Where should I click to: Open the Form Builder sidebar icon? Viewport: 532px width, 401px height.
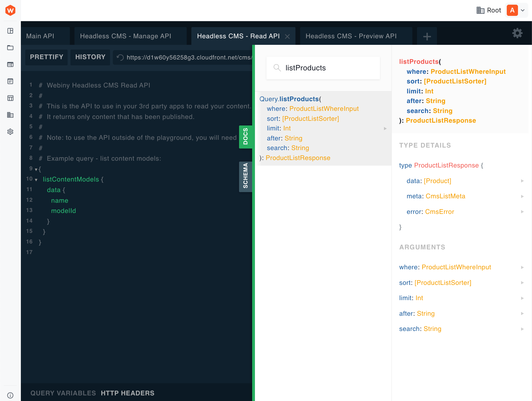click(10, 81)
